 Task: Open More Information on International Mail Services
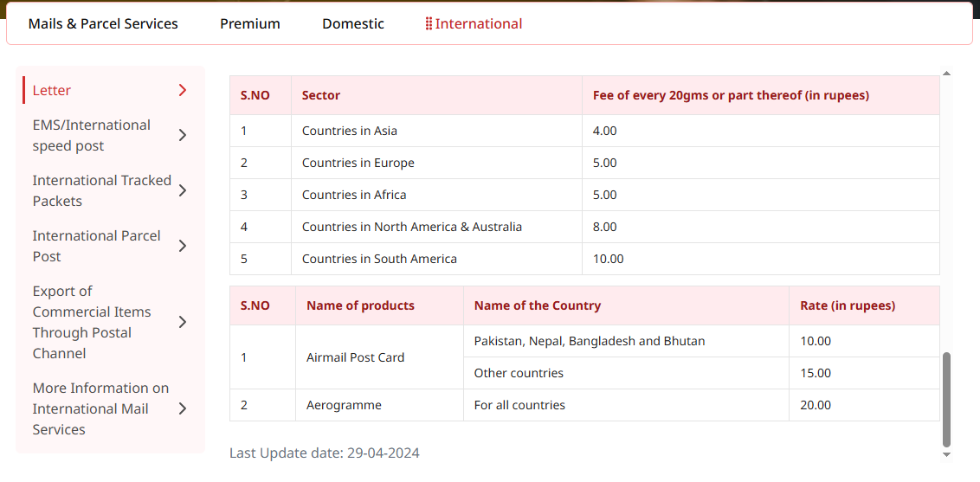tap(100, 408)
